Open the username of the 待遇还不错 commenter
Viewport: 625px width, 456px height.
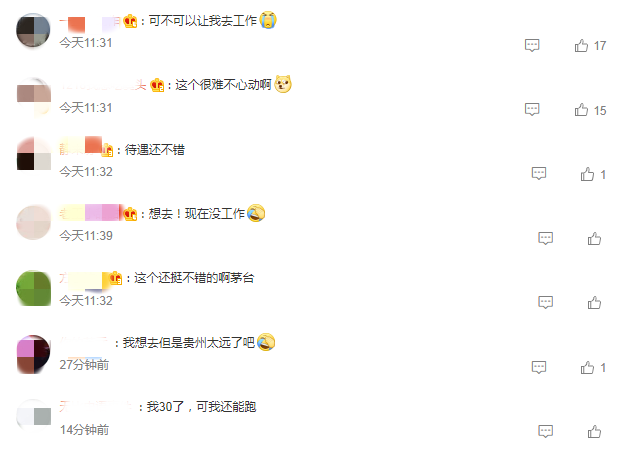[81, 149]
